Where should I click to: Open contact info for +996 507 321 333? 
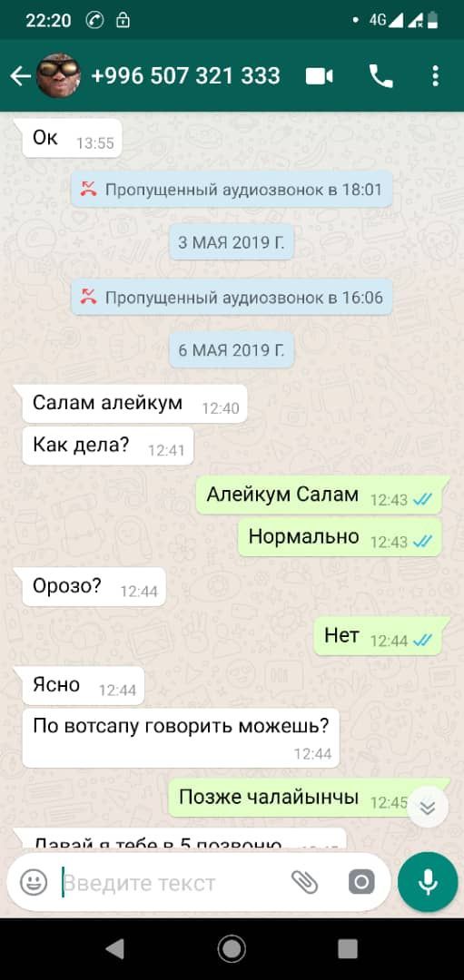point(186,76)
